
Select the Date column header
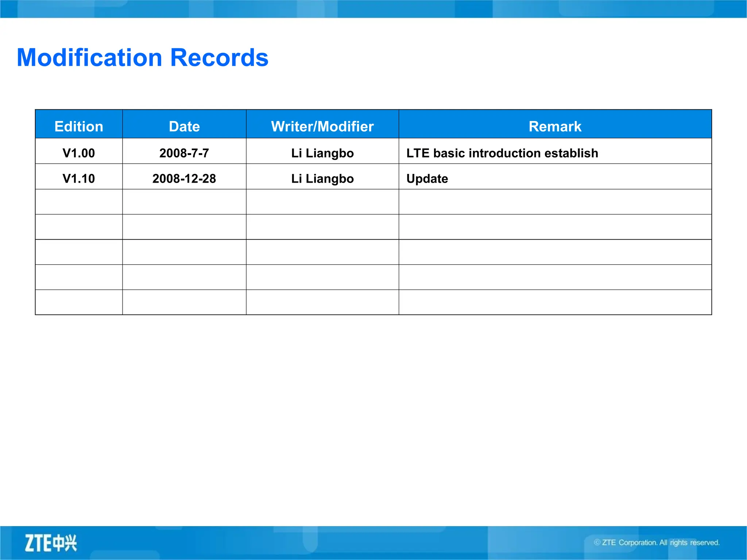point(184,124)
